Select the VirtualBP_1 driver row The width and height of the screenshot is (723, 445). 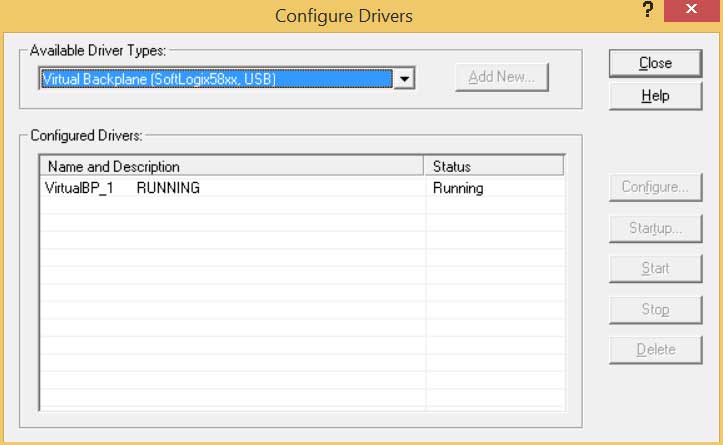click(x=302, y=188)
